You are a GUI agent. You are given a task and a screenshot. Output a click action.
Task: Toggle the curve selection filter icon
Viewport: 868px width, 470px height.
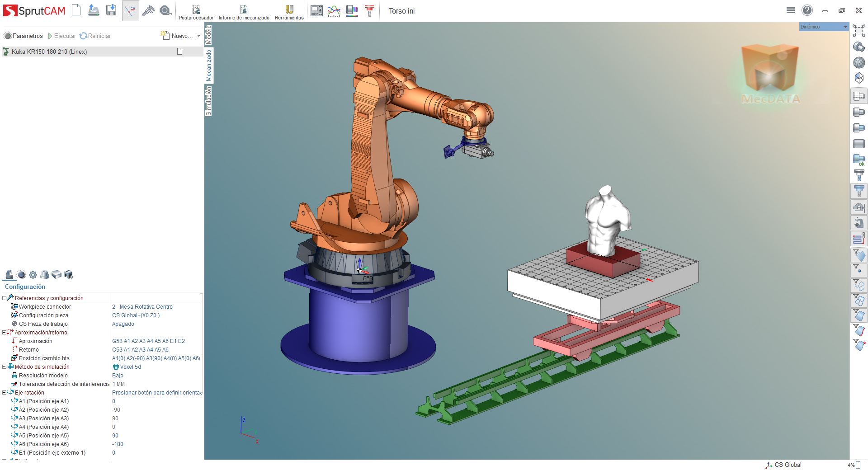pos(859,285)
